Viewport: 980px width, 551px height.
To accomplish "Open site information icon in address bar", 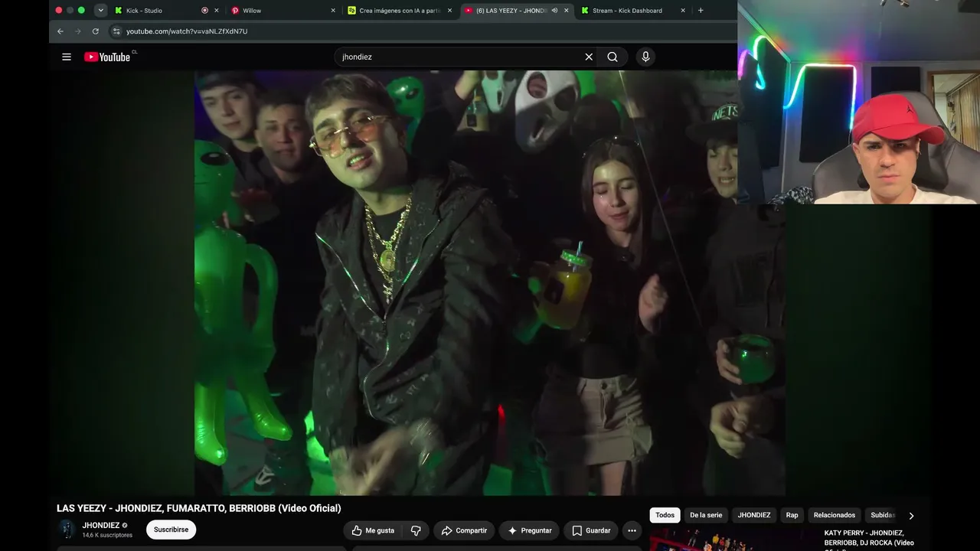I will [x=116, y=31].
